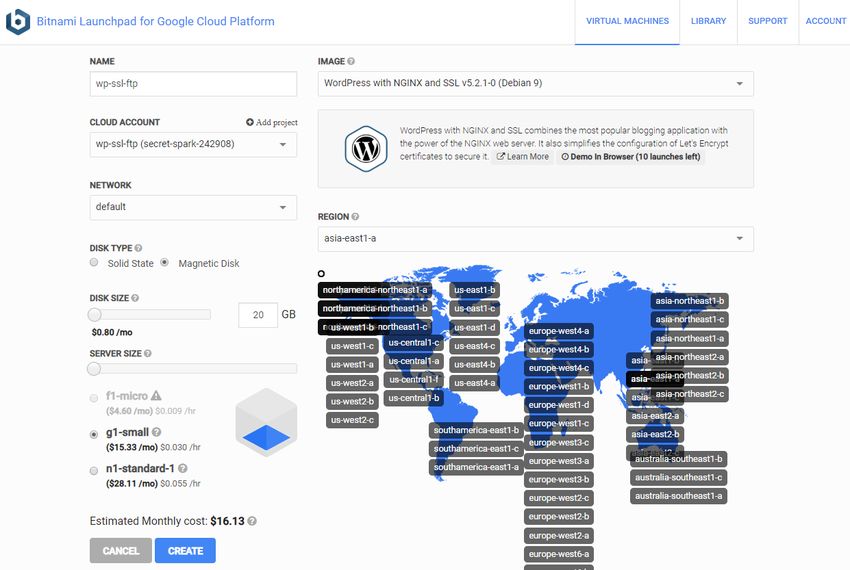Click the CREATE button
This screenshot has width=850, height=570.
(185, 550)
